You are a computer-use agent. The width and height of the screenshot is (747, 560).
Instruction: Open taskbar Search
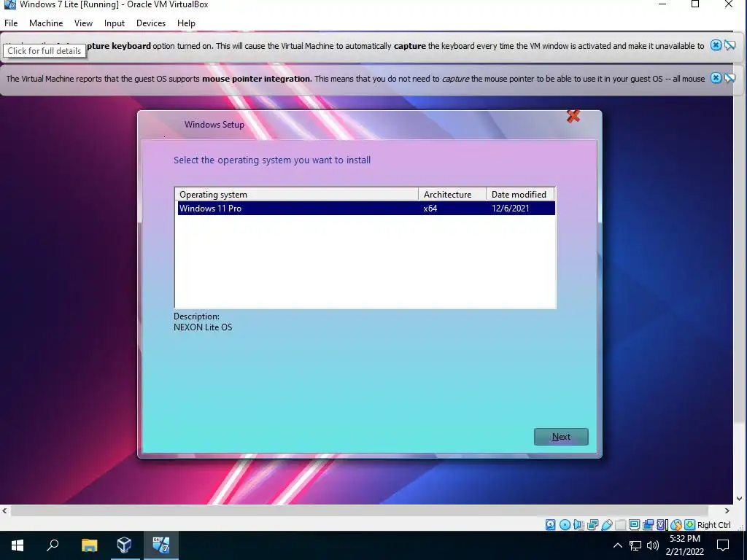click(53, 545)
